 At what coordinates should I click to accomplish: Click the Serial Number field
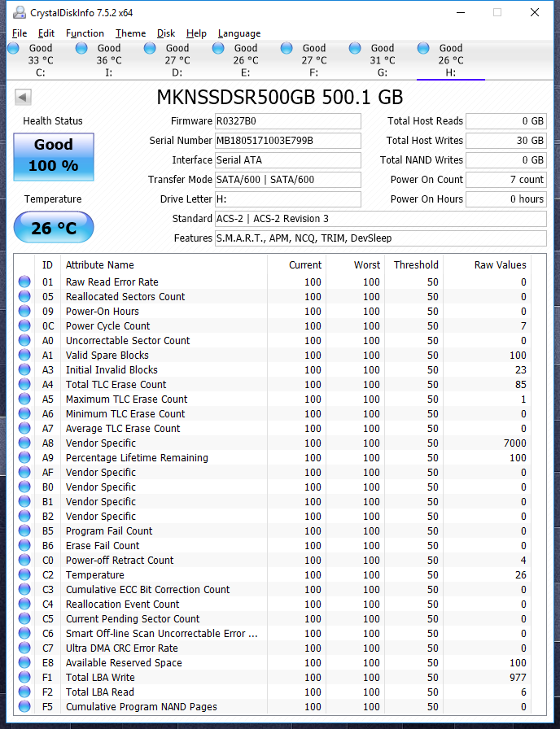[287, 141]
